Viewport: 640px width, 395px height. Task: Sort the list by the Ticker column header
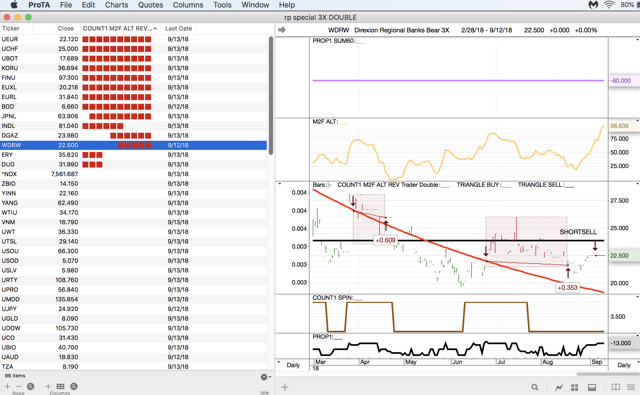[x=17, y=29]
